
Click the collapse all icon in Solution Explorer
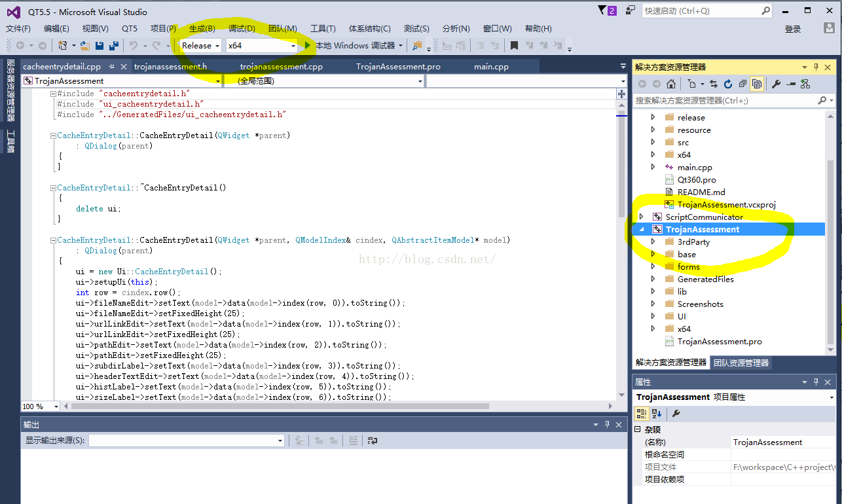[742, 84]
